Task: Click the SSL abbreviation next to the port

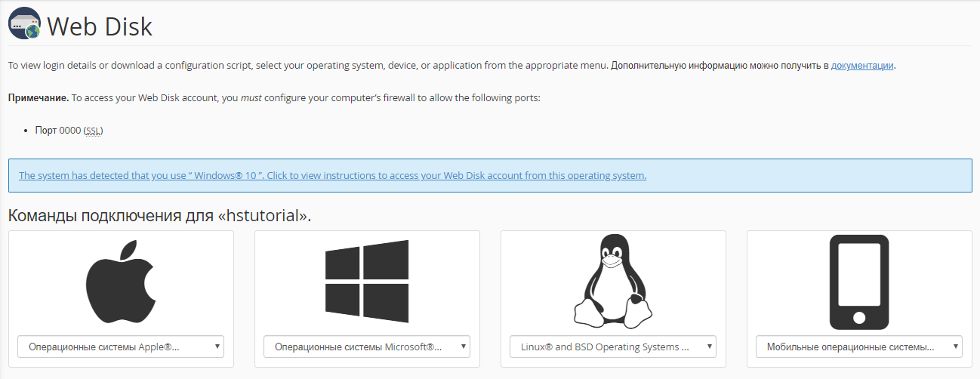Action: click(93, 131)
